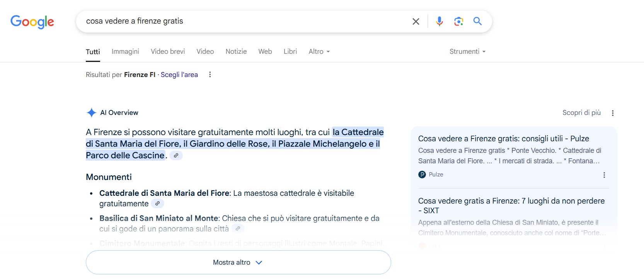The width and height of the screenshot is (644, 279).
Task: Click the AI Overview sparkle icon
Action: tap(92, 113)
